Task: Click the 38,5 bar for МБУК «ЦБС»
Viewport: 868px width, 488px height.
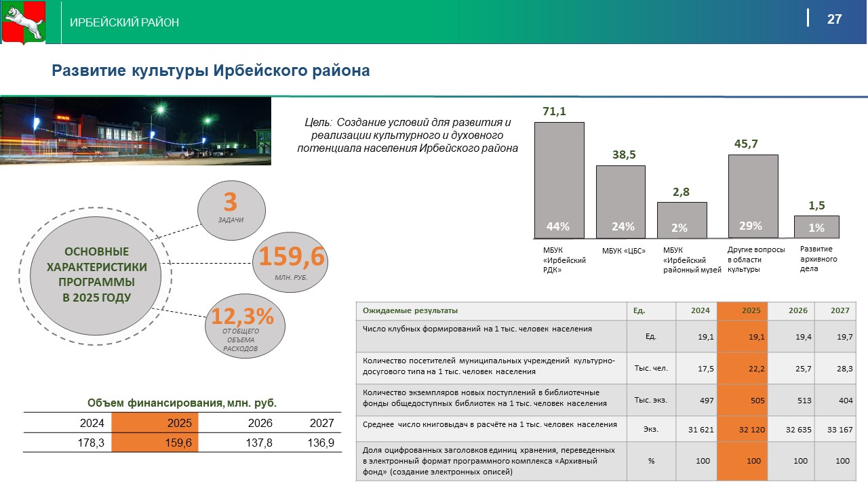Action: click(x=620, y=201)
